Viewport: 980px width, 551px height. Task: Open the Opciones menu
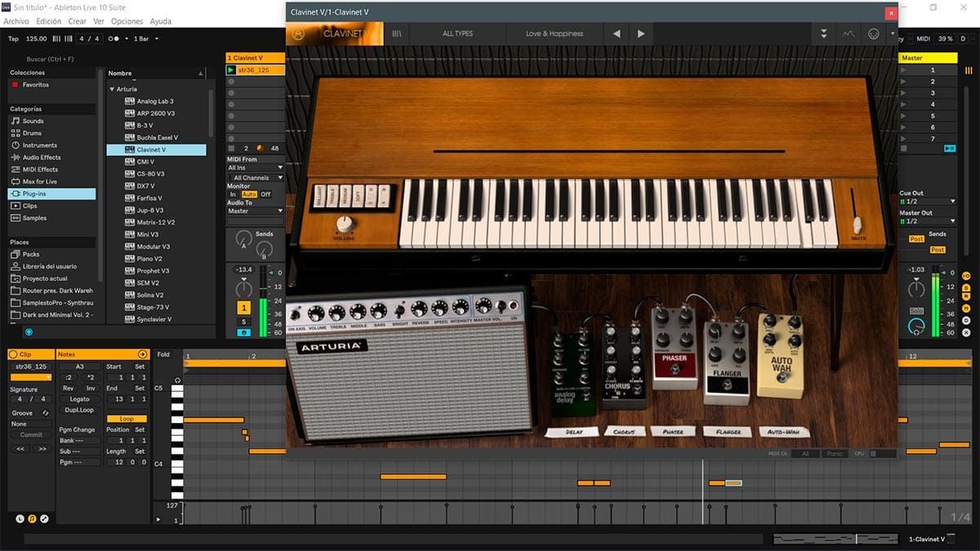(127, 21)
